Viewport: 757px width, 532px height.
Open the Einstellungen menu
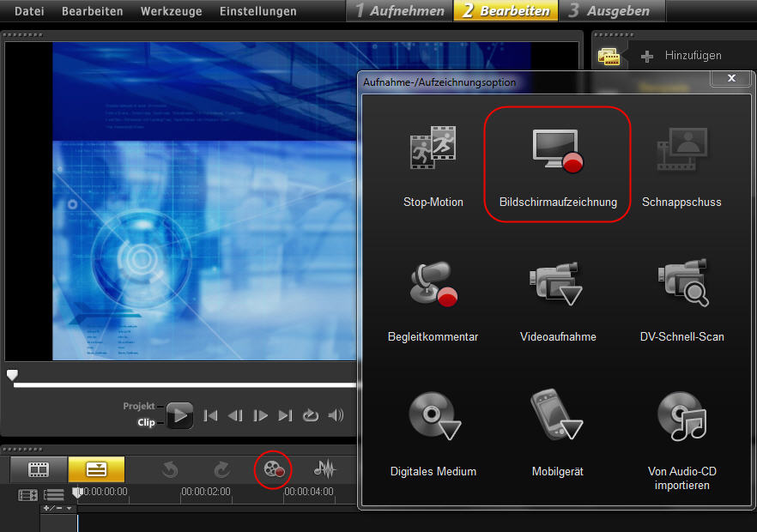(x=257, y=11)
